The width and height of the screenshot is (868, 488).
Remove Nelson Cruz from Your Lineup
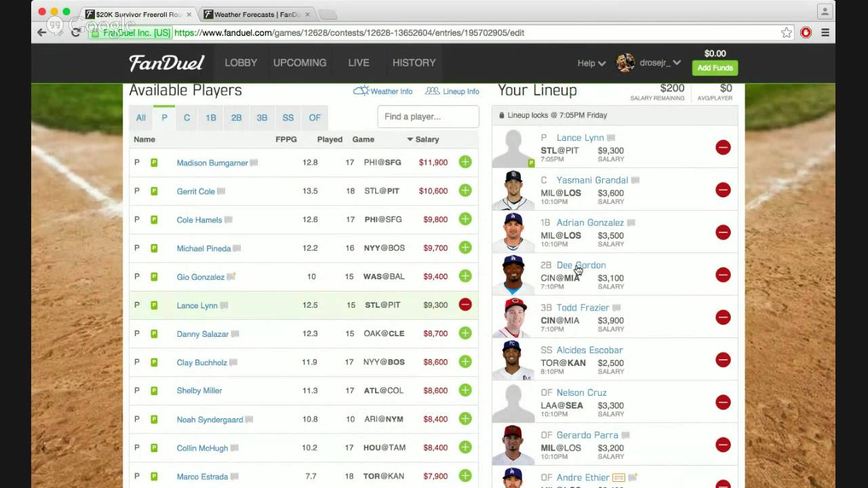click(x=723, y=403)
